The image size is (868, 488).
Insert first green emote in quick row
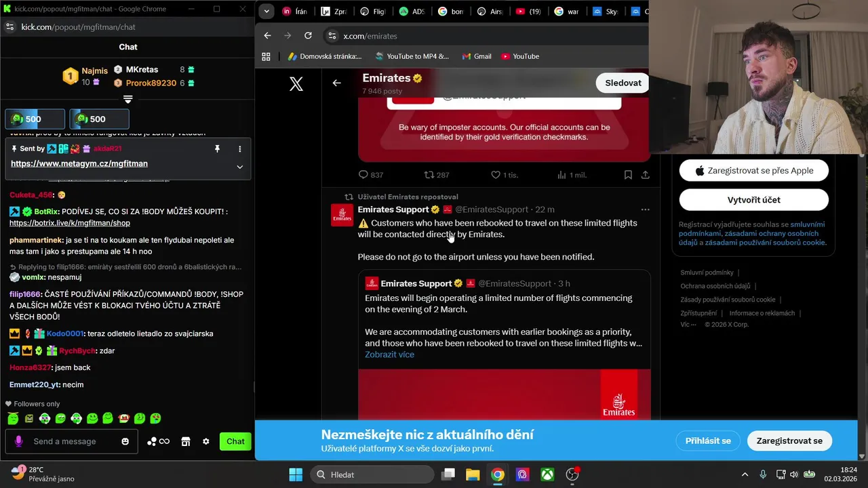(13, 418)
